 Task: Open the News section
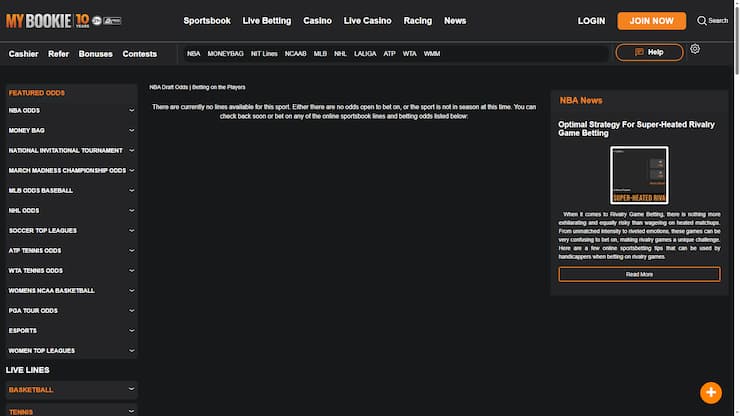[x=455, y=21]
